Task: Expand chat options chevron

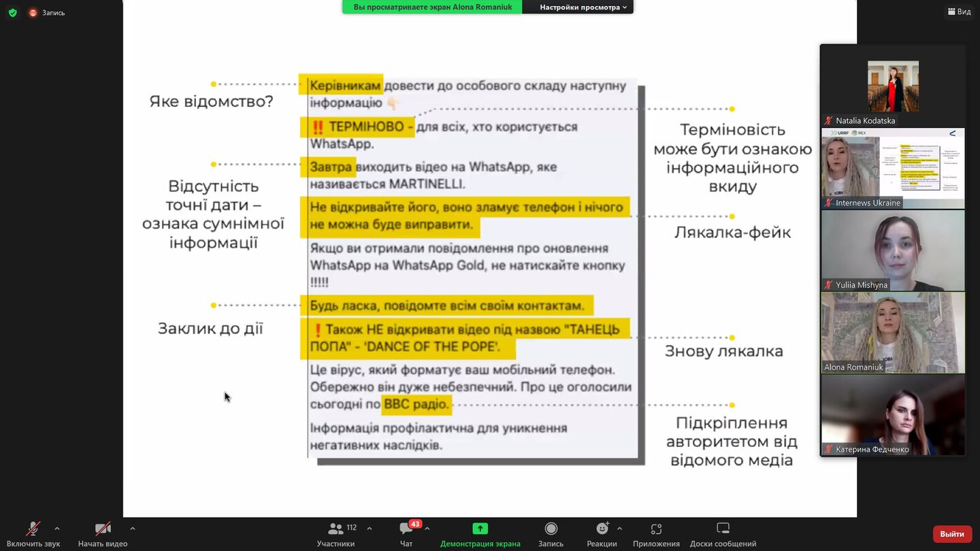Action: point(427,529)
